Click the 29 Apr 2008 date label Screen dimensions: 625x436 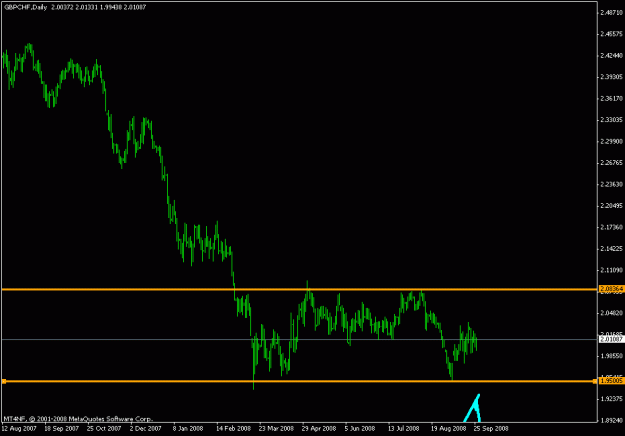tap(318, 429)
